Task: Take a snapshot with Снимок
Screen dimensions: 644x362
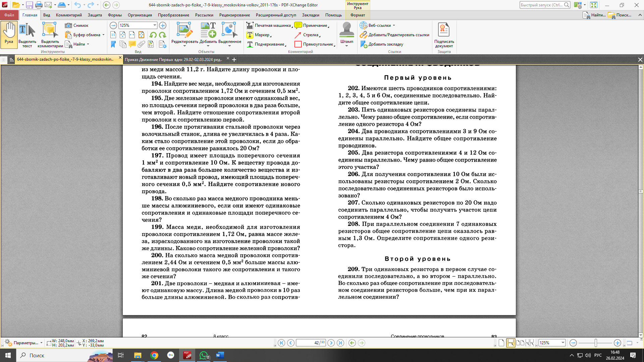Action: (x=77, y=25)
